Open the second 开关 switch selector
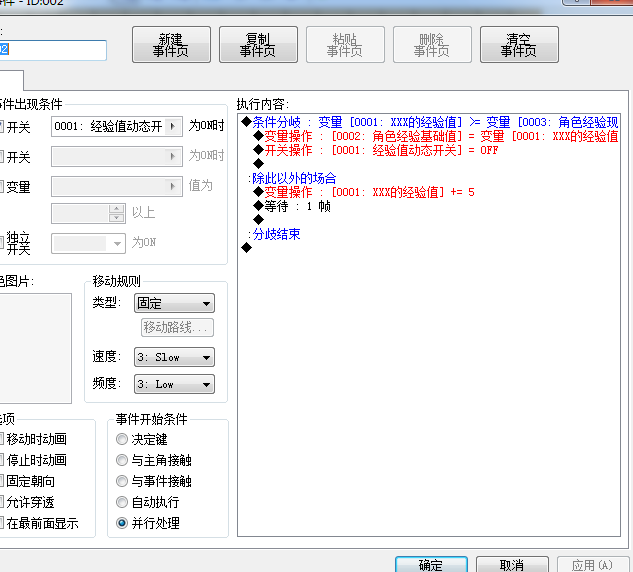The width and height of the screenshot is (633, 572). [x=117, y=156]
